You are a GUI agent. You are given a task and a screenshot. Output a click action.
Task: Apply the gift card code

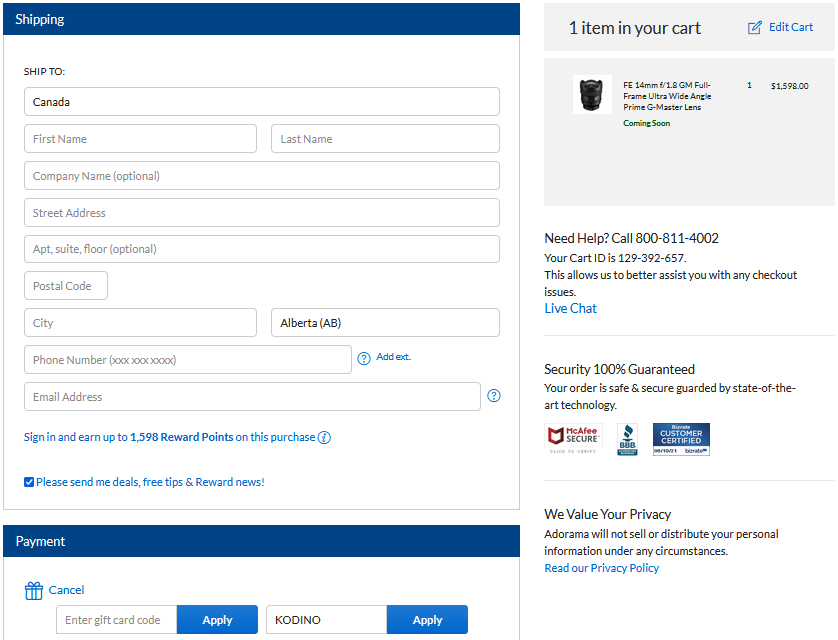click(x=218, y=620)
